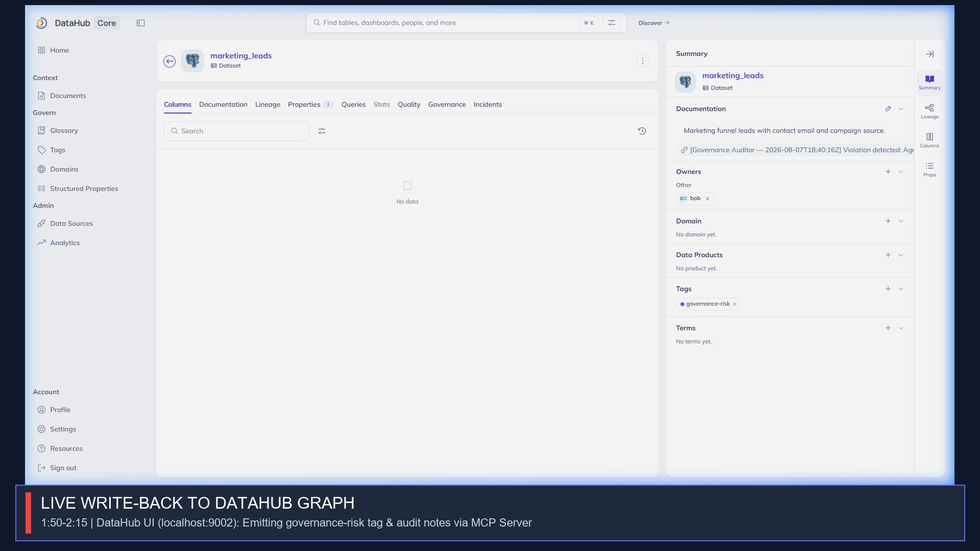Add a data product with plus icon
Screen dimensions: 980x551
click(888, 255)
